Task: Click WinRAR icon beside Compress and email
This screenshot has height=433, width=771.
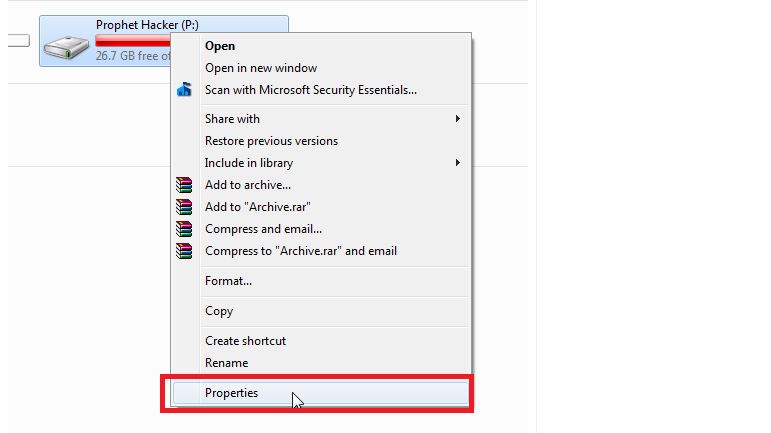Action: (x=184, y=229)
